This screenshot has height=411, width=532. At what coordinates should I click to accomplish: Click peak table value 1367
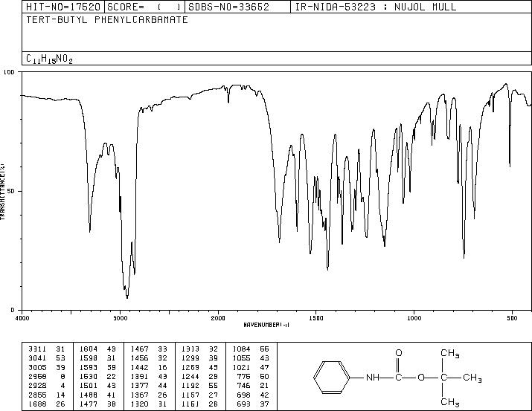pos(139,395)
